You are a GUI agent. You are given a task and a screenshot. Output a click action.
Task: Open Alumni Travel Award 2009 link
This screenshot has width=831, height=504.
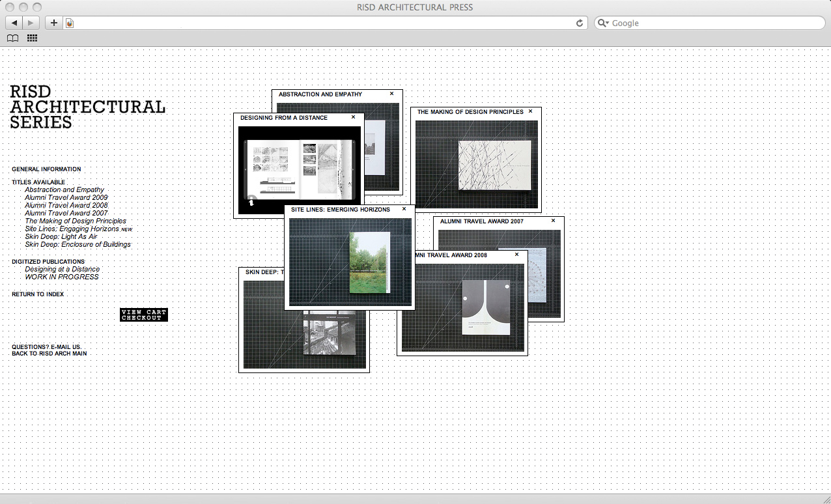tap(66, 197)
